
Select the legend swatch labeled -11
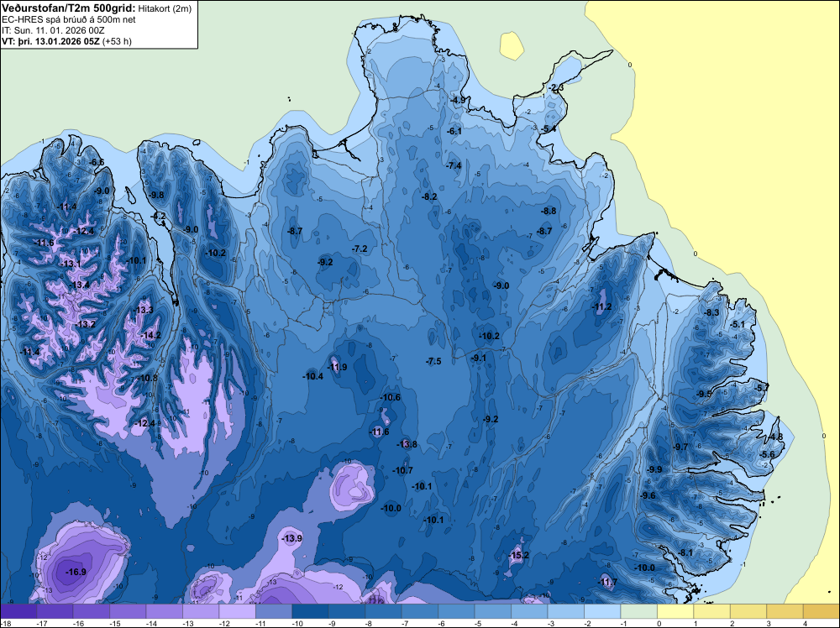274,611
